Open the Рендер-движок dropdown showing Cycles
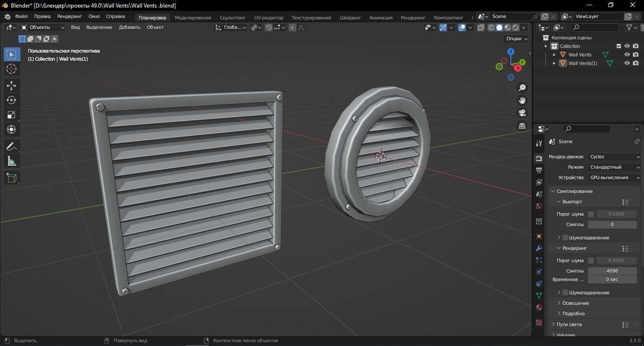 point(614,156)
